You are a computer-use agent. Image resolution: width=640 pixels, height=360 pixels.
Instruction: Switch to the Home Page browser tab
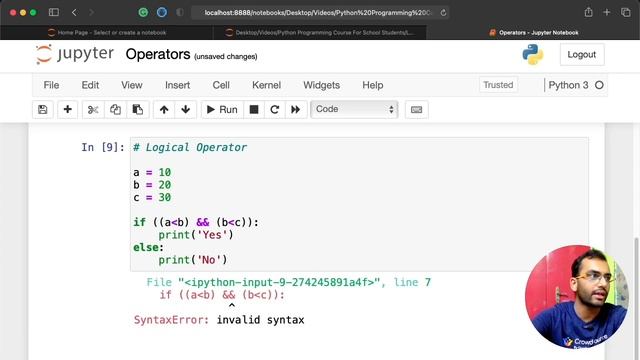(x=107, y=33)
